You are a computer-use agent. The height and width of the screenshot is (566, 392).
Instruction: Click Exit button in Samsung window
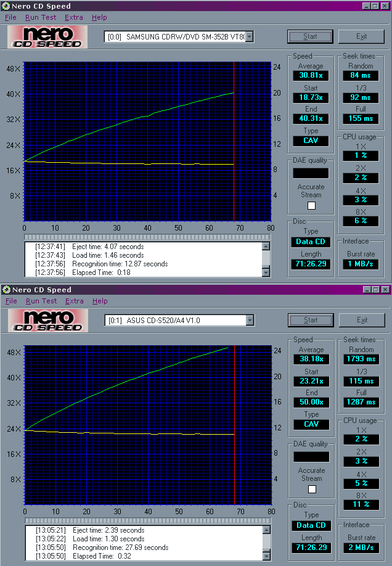point(361,36)
